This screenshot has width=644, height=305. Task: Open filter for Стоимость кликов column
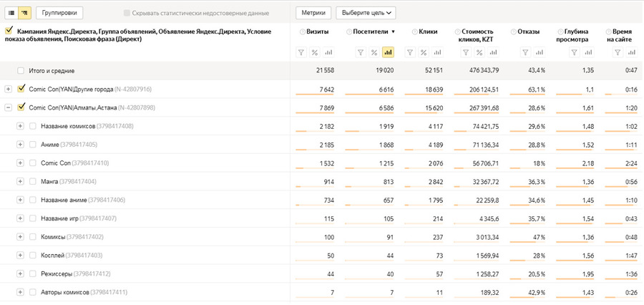pyautogui.click(x=466, y=52)
